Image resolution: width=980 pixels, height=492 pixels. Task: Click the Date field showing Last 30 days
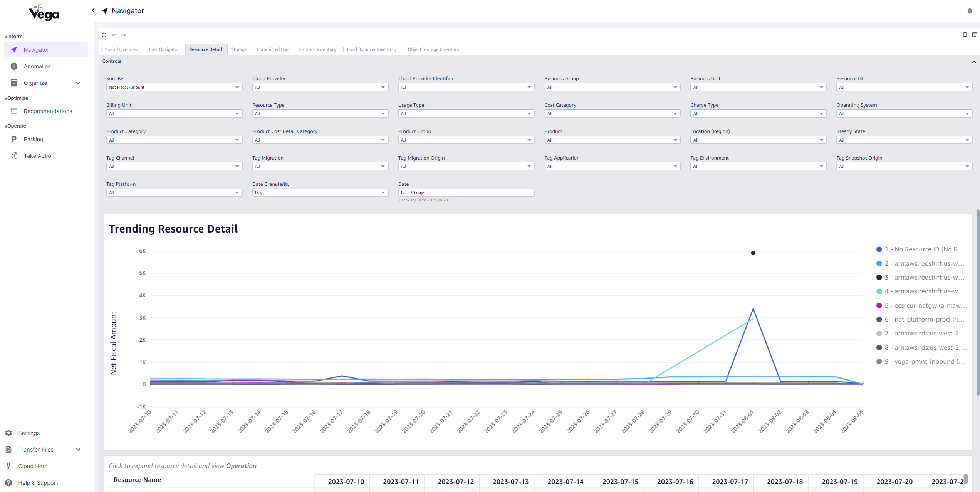point(466,192)
